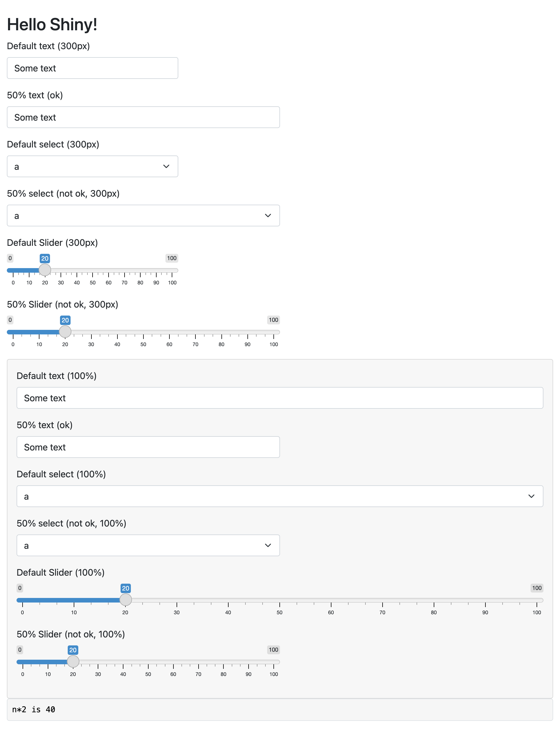
Task: Click the first 50% text (ok) input
Action: (143, 117)
